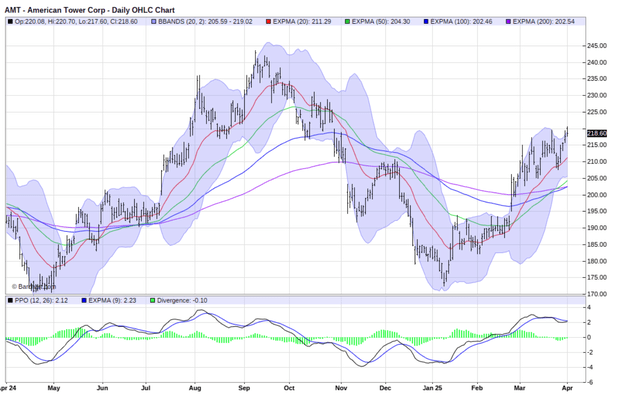Click the BBANDS legend color square
The width and height of the screenshot is (640, 413).
point(154,22)
